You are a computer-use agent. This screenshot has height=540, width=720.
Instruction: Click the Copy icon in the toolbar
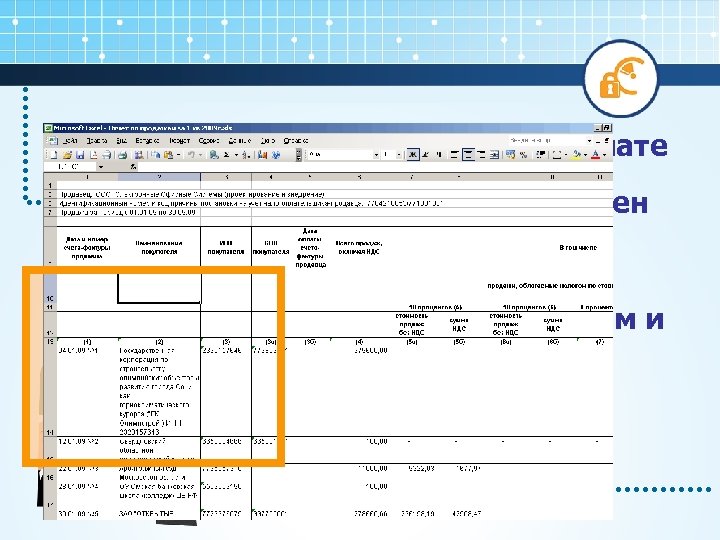[155, 155]
